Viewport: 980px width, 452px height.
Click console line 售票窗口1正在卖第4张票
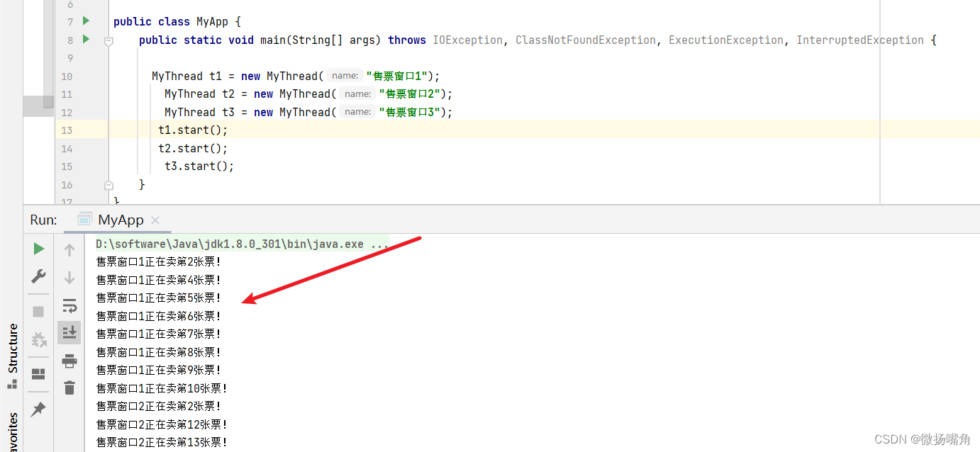[x=158, y=280]
